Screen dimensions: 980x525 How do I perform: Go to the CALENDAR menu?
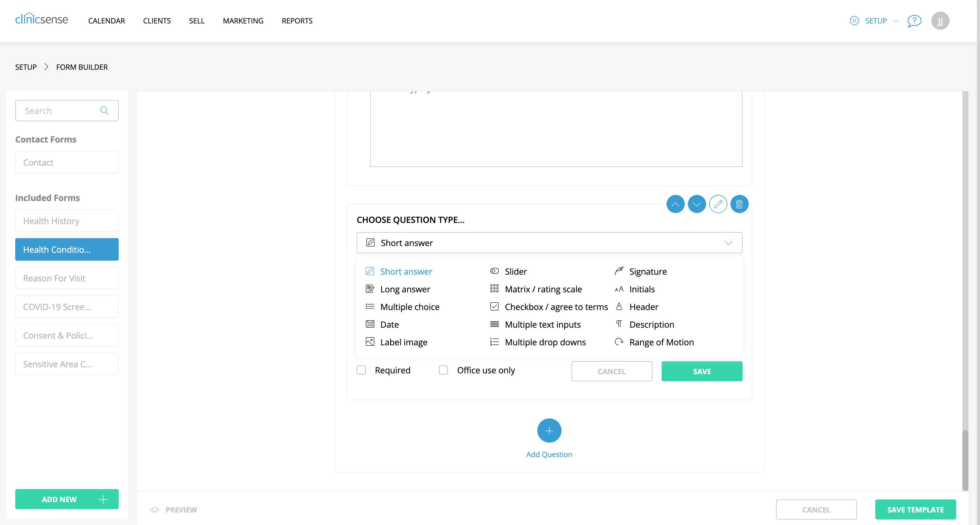pos(107,21)
